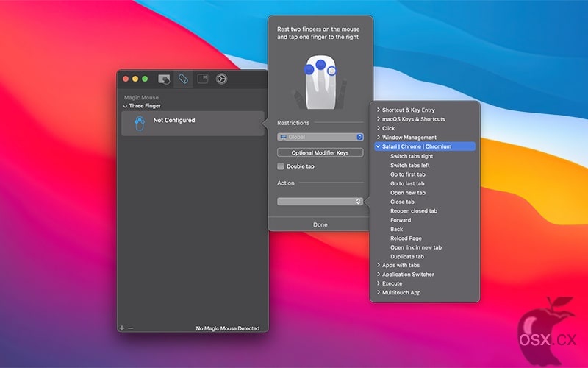
Task: Click the Magic Mouse gesture illustration
Action: tap(320, 82)
